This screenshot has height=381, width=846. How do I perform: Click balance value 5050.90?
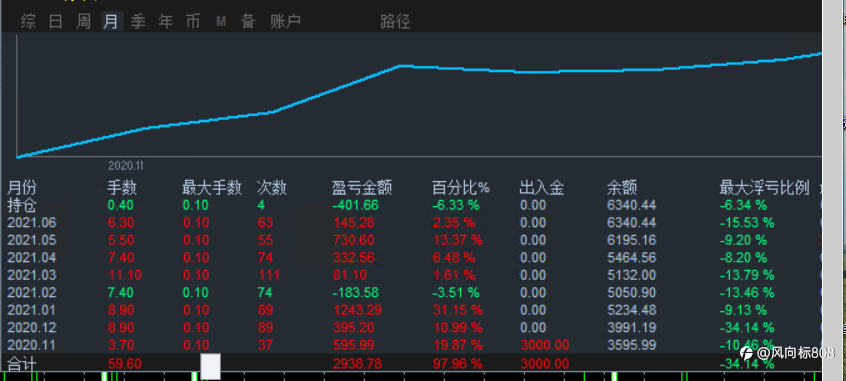[631, 292]
